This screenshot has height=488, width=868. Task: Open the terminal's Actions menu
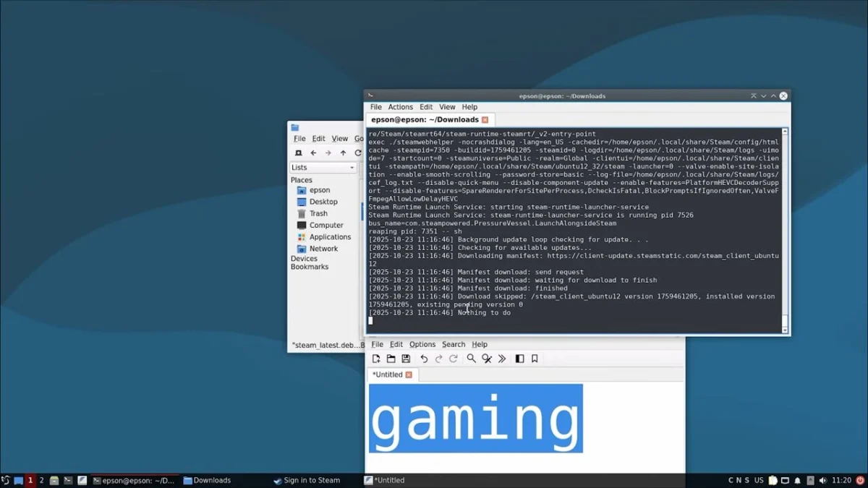[x=400, y=107]
